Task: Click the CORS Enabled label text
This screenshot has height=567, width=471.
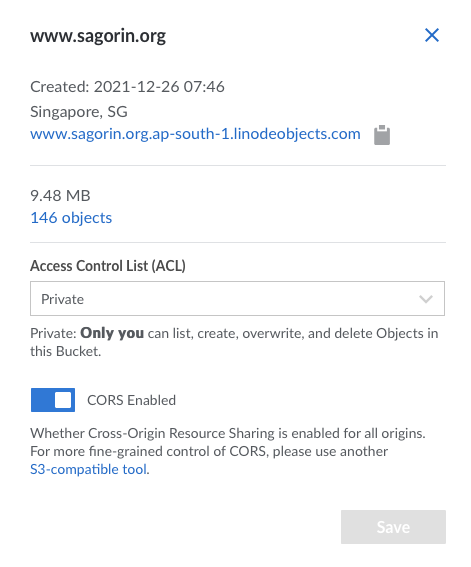Action: coord(131,400)
